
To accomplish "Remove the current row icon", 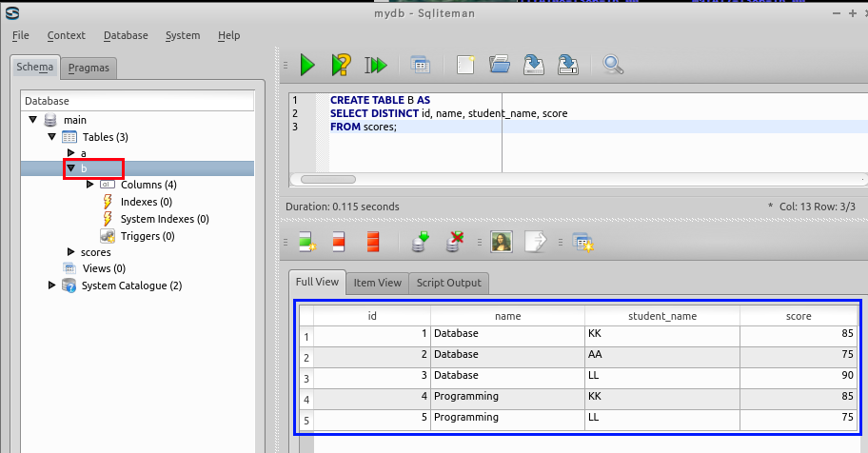I will [x=339, y=242].
